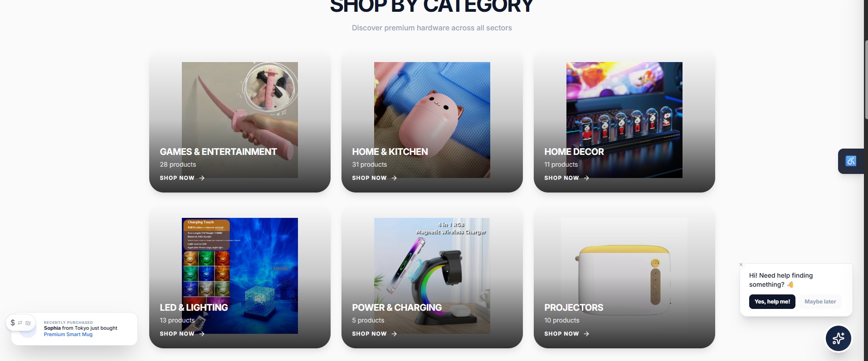The height and width of the screenshot is (361, 868).
Task: Click the 'Yes, help me!' button
Action: pyautogui.click(x=772, y=302)
